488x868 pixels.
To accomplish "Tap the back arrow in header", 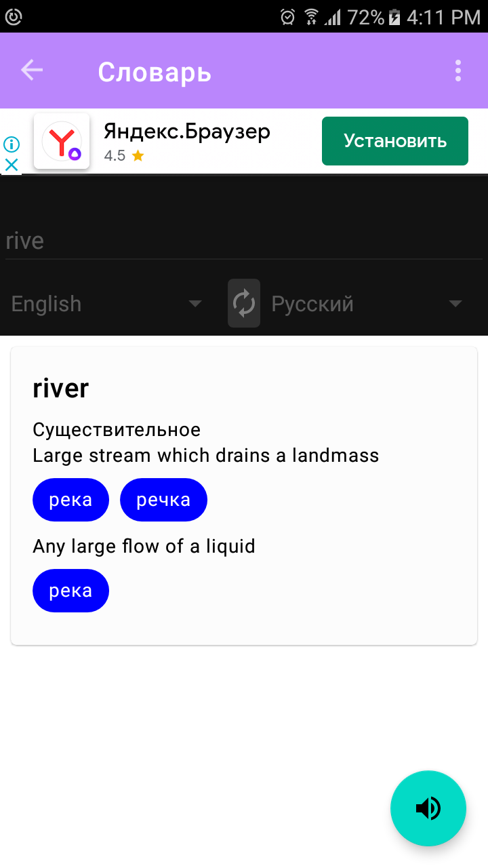I will pyautogui.click(x=32, y=70).
